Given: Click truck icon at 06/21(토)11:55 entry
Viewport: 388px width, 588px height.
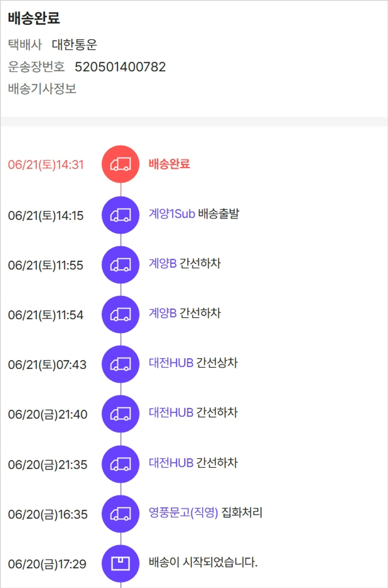Looking at the screenshot, I should coord(121,265).
